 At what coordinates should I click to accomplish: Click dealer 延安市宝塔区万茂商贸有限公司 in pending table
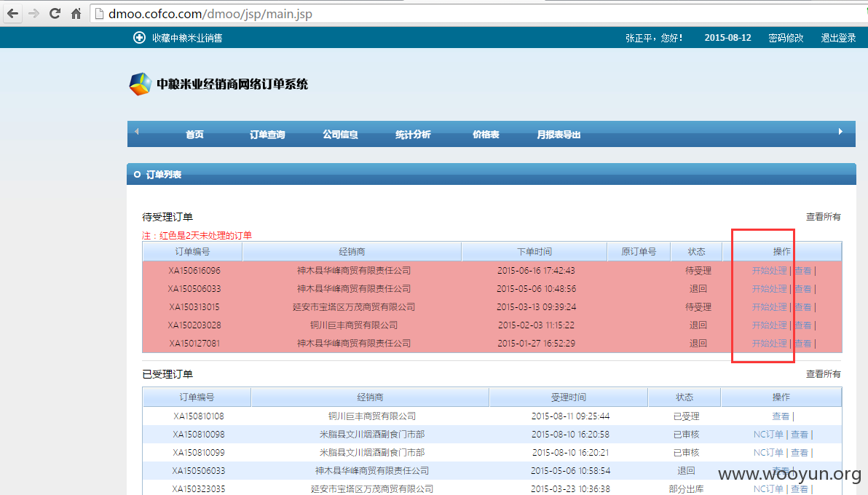pos(354,306)
